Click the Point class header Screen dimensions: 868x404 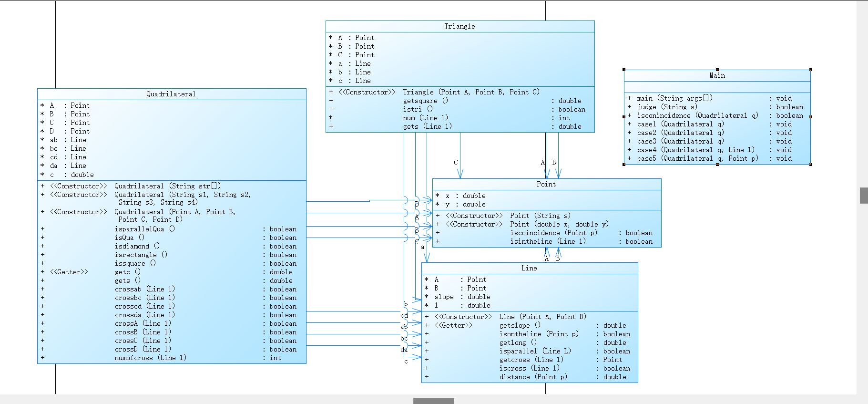(x=546, y=185)
